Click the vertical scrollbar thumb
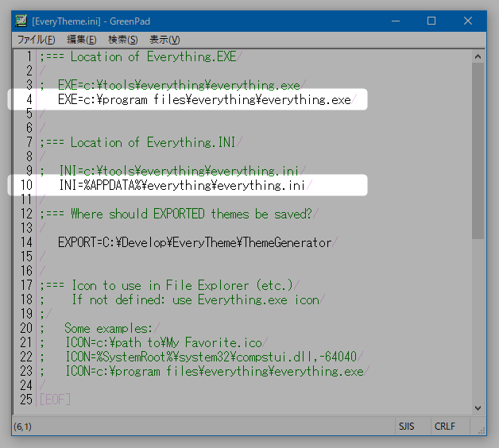 pyautogui.click(x=478, y=151)
